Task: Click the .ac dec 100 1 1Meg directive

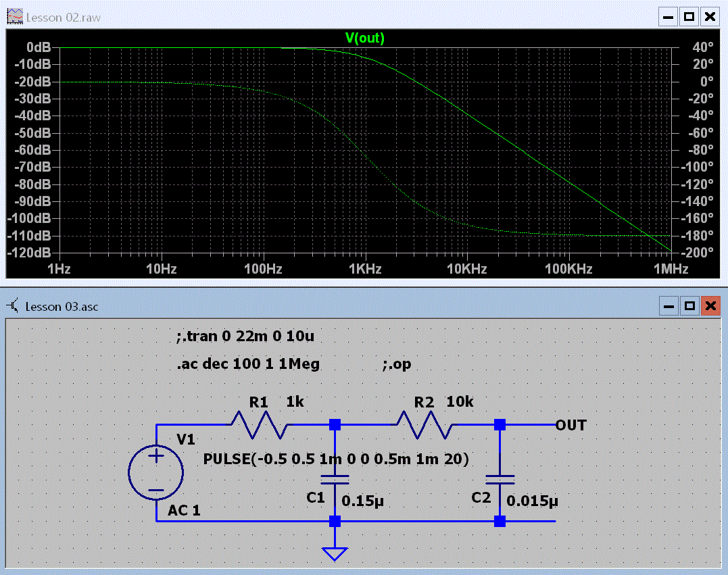Action: point(247,364)
